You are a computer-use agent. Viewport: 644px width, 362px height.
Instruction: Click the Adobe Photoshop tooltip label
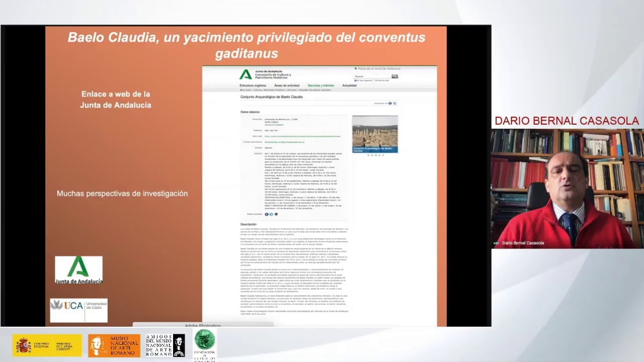tap(203, 326)
